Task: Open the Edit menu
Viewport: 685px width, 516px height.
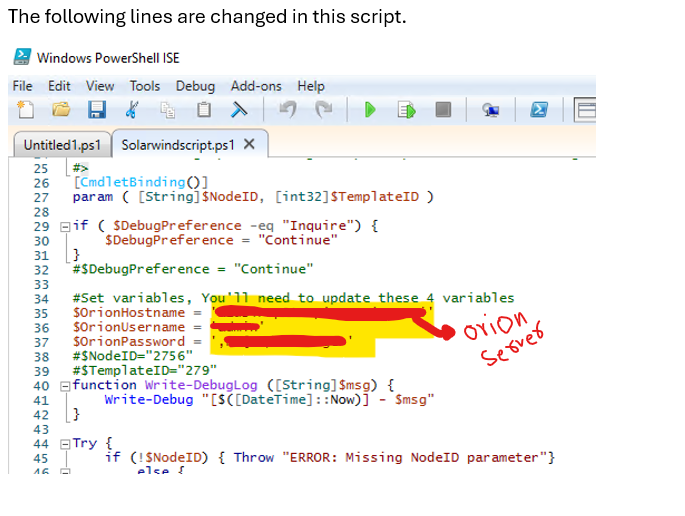Action: [x=59, y=86]
